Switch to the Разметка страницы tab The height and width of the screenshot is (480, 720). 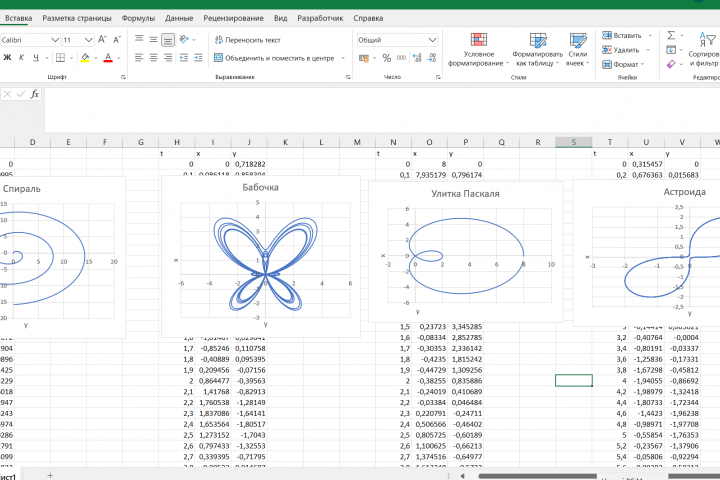(x=77, y=18)
